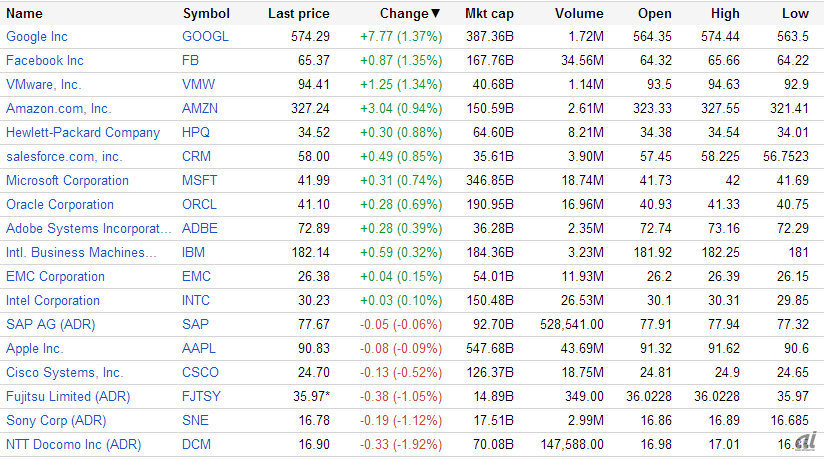Sort by the Last price column header
This screenshot has width=824, height=459.
(x=299, y=14)
